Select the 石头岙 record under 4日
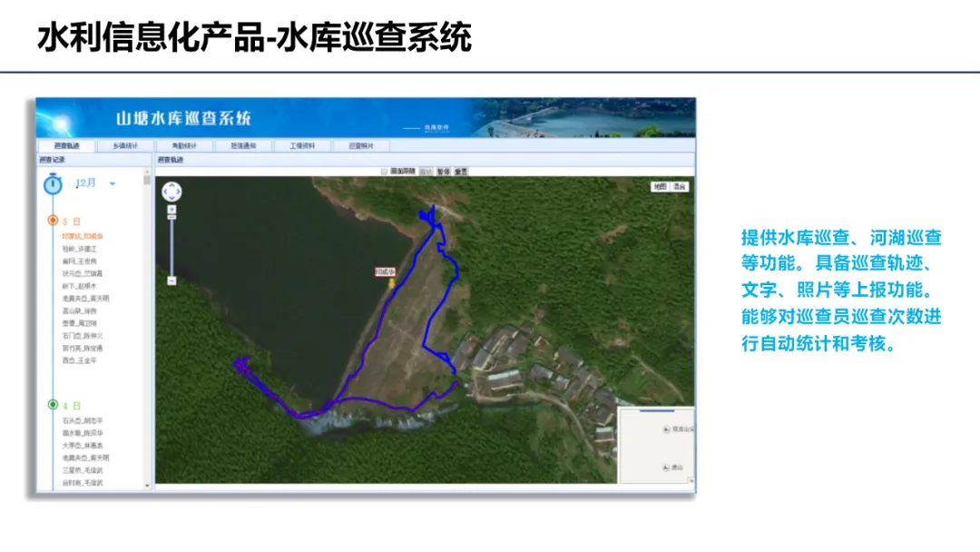980x552 pixels. click(x=83, y=420)
